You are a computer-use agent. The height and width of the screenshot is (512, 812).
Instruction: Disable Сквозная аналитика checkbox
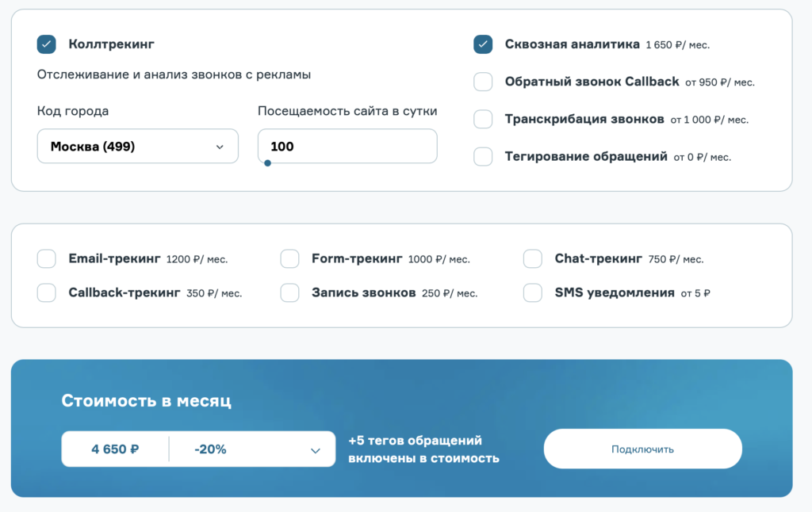pos(483,44)
